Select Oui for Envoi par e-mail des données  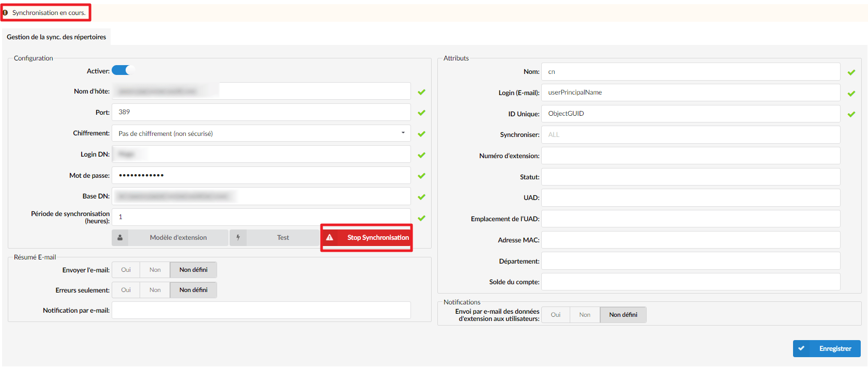(556, 315)
